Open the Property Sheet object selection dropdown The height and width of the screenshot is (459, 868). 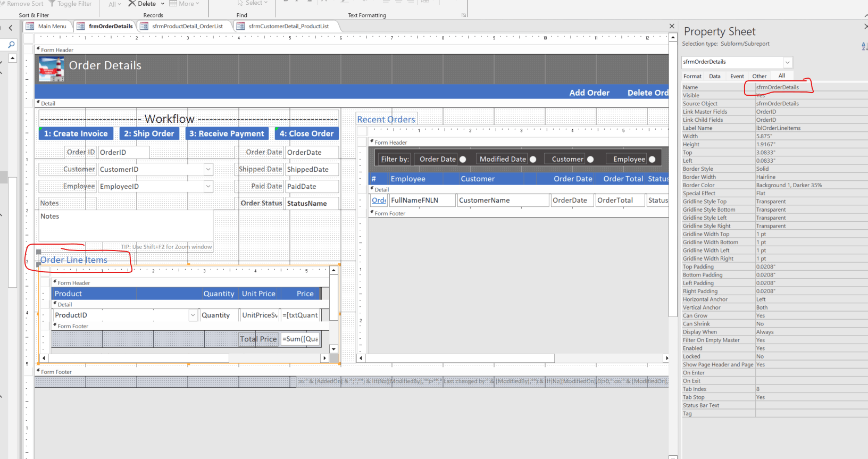(x=788, y=62)
